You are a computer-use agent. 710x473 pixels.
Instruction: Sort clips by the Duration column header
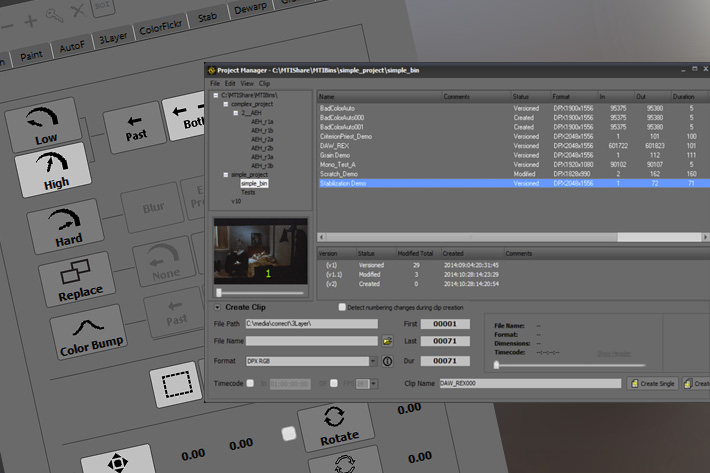tap(689, 96)
